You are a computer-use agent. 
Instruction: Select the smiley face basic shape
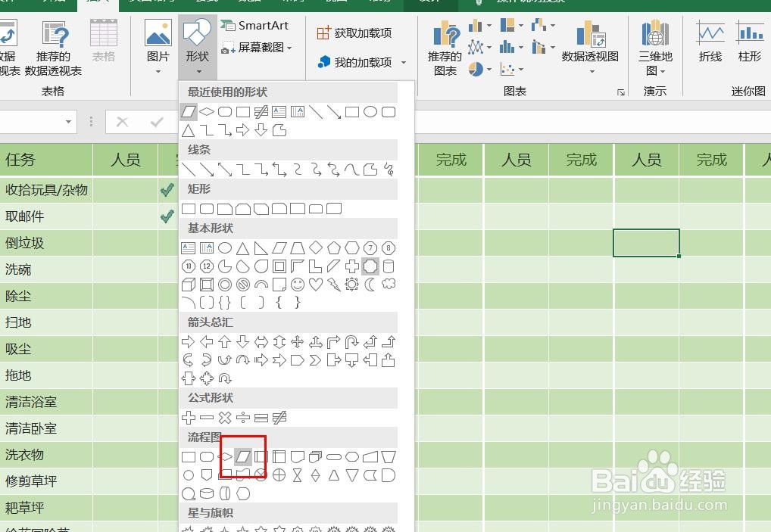(x=298, y=285)
